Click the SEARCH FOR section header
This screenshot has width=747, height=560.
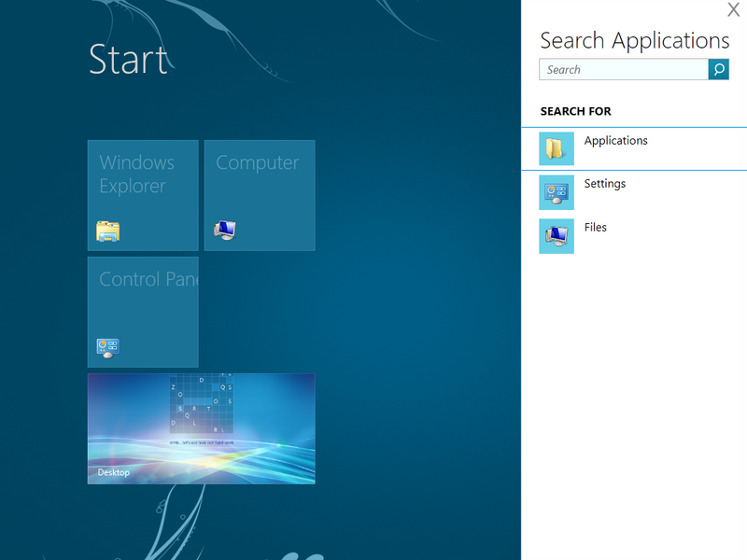[575, 111]
